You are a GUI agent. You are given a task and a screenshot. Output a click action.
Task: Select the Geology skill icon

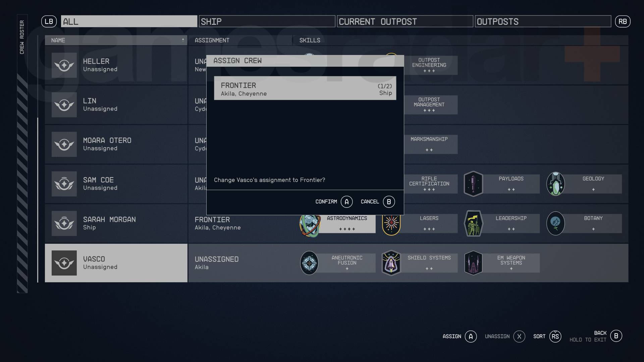[555, 183]
